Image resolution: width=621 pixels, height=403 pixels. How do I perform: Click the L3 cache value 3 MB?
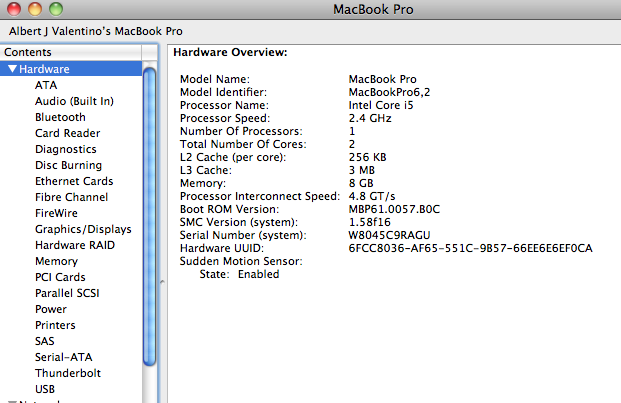362,170
